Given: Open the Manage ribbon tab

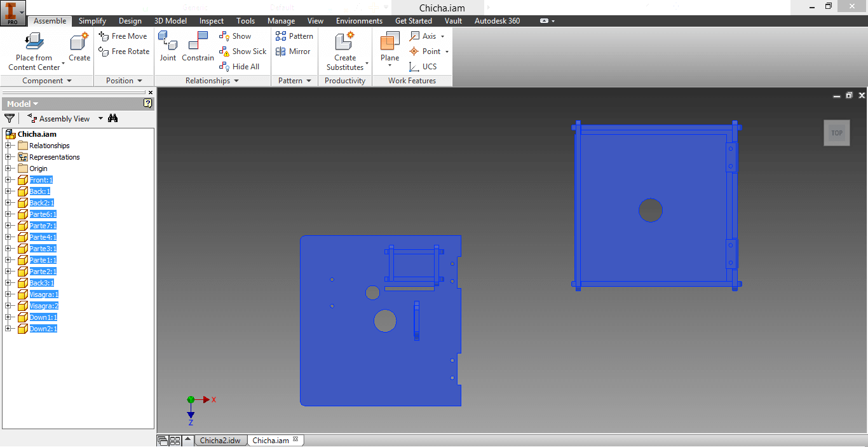Looking at the screenshot, I should click(281, 21).
